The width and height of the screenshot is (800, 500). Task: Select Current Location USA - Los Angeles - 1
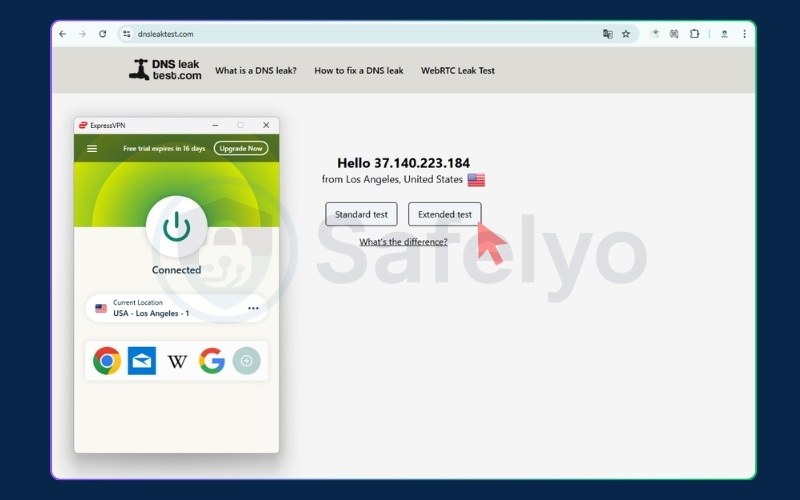(x=177, y=308)
